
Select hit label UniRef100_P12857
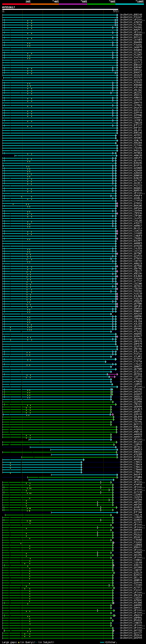point(131,55)
